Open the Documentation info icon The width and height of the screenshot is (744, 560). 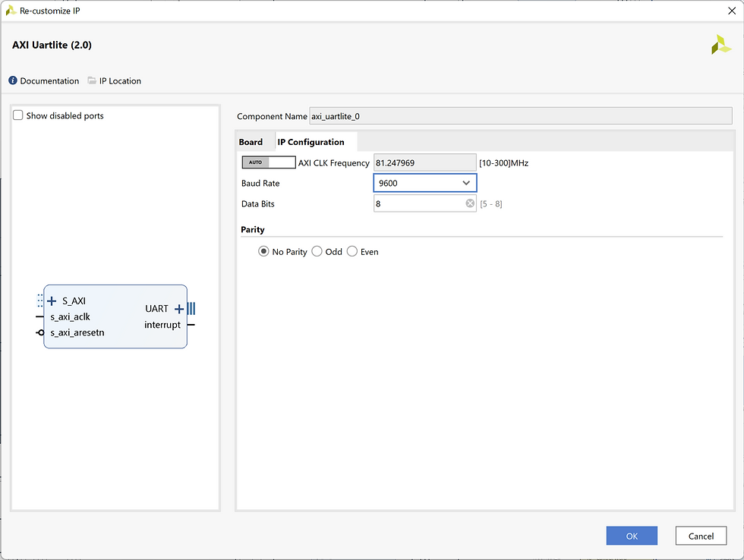point(13,80)
